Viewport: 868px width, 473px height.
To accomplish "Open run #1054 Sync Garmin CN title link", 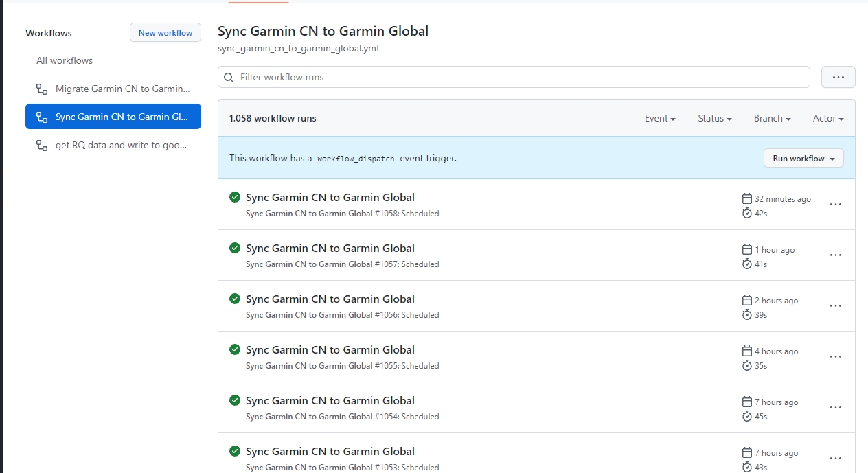I will (330, 400).
